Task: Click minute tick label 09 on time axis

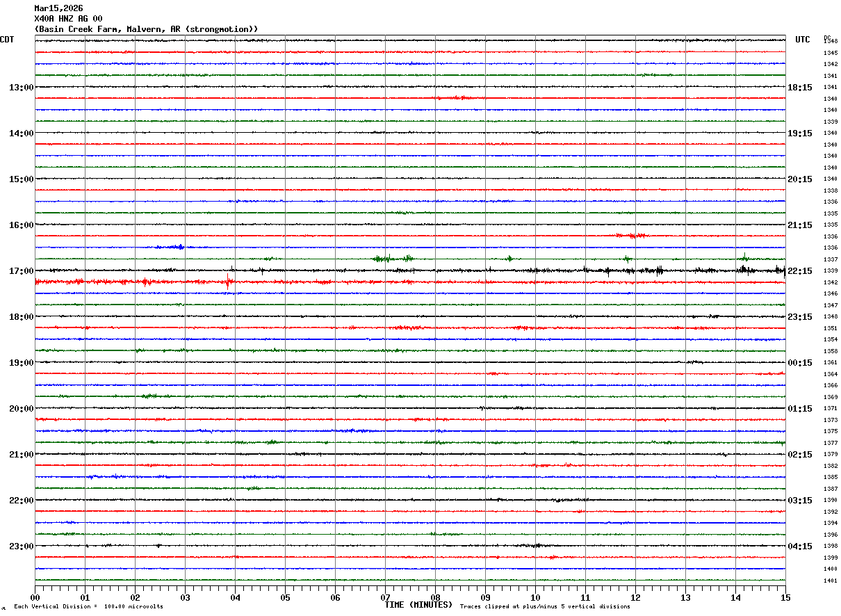Action: coord(485,597)
